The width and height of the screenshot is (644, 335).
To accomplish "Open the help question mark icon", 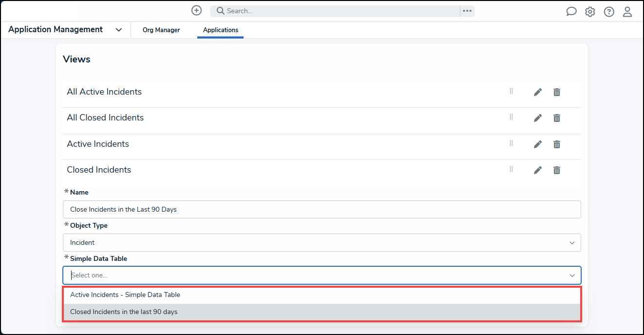I will coord(609,12).
